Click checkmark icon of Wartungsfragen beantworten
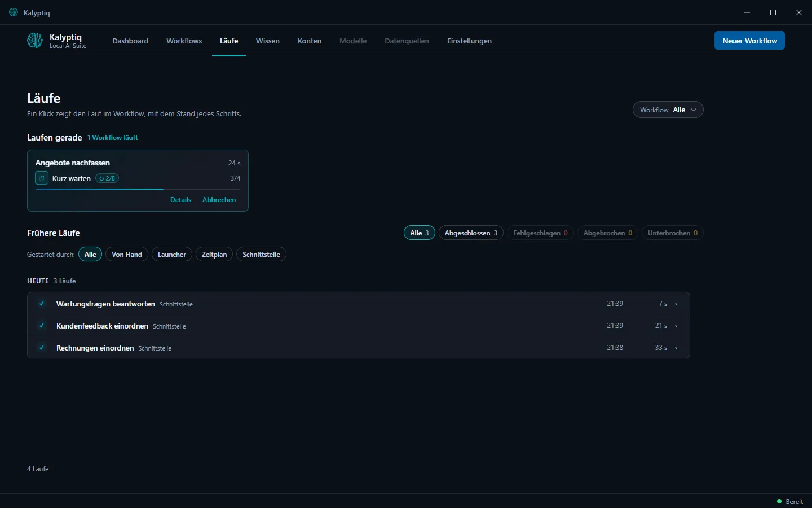 click(x=42, y=304)
